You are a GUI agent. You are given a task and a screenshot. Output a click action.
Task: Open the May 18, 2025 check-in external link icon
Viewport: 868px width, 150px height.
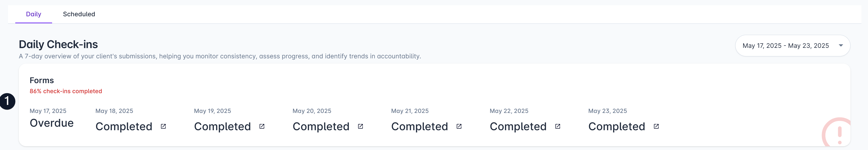pyautogui.click(x=163, y=126)
